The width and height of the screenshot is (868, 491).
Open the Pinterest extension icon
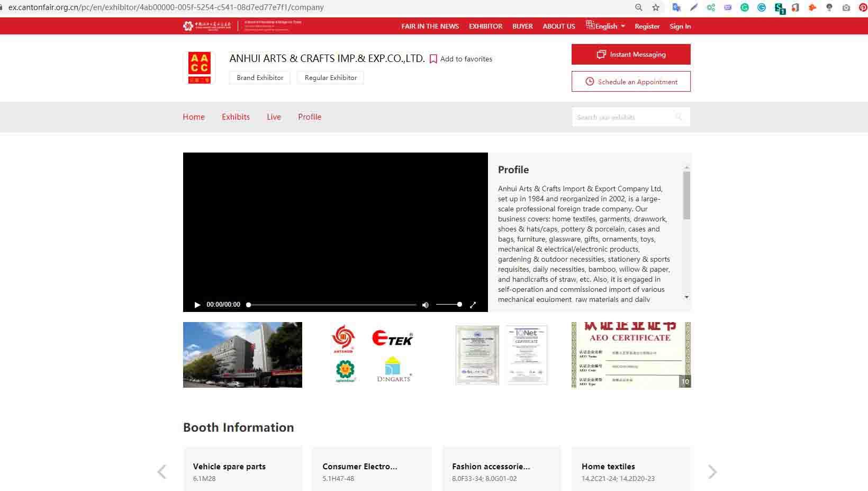[x=863, y=7]
